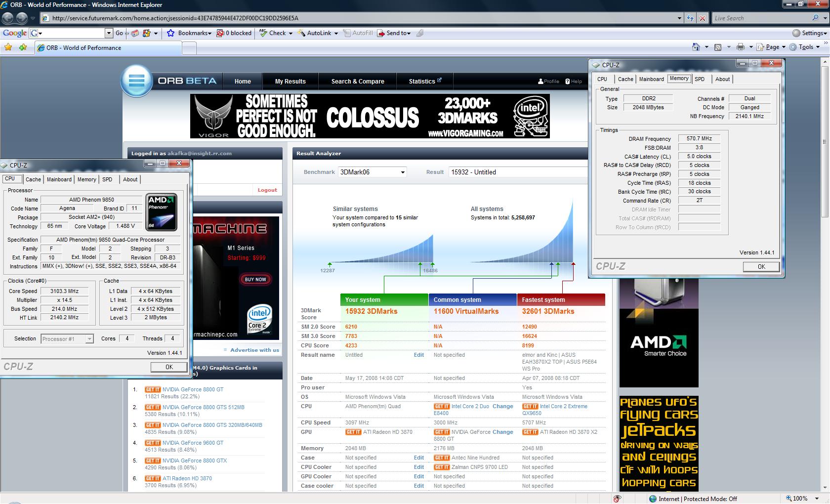Click the ATI Radeon HD 3870 list link
The width and height of the screenshot is (830, 504).
[x=187, y=478]
